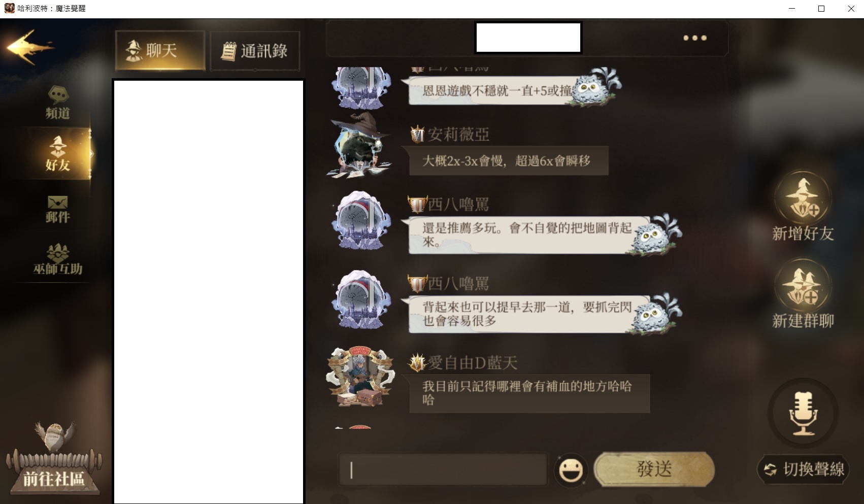864x504 pixels.
Task: Select the 好友 friends sidebar icon
Action: click(x=57, y=153)
